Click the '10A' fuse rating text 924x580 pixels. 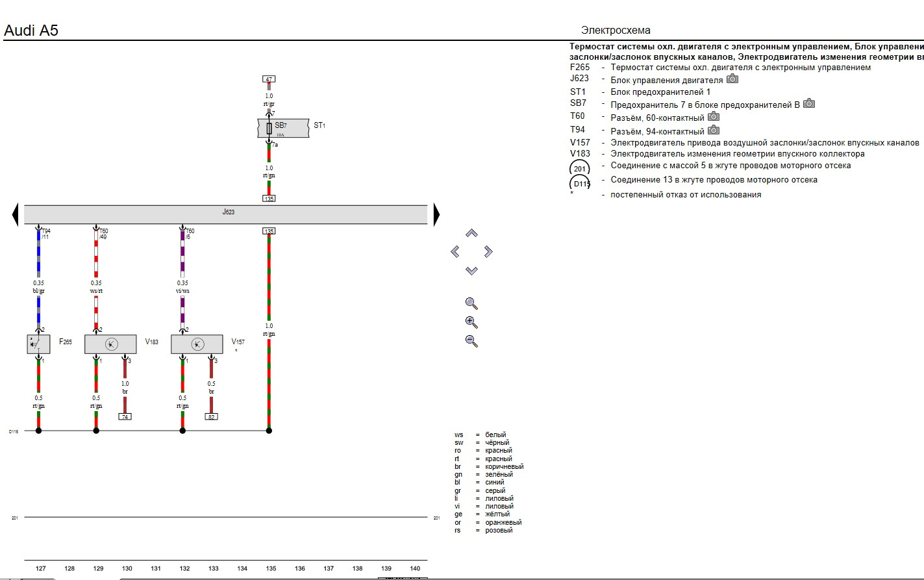pyautogui.click(x=280, y=134)
